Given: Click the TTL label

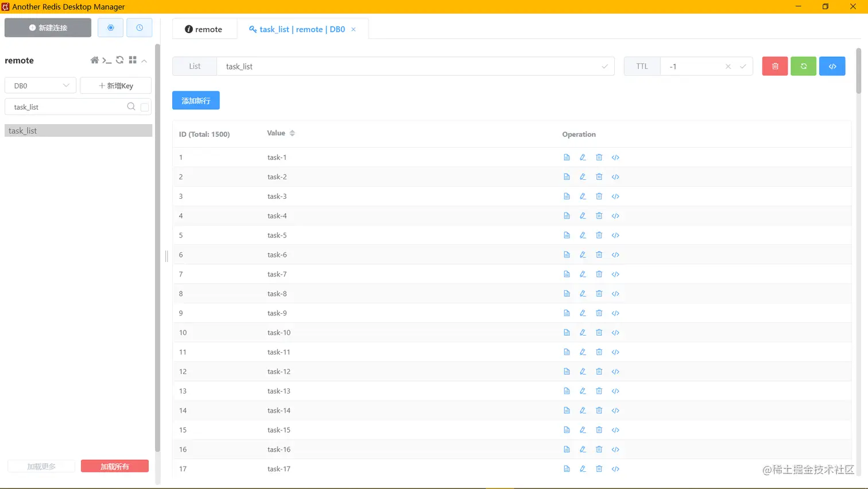Looking at the screenshot, I should 642,67.
